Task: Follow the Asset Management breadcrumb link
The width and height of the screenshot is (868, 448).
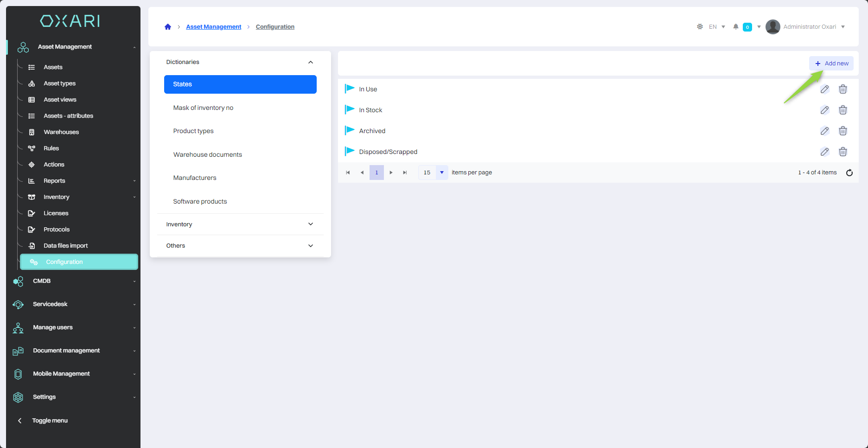Action: [x=213, y=27]
